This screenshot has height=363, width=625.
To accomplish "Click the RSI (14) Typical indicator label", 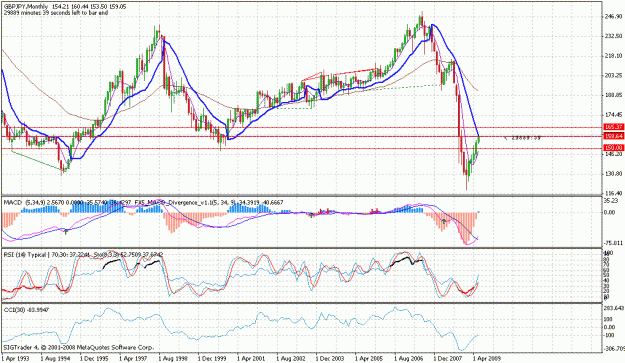I will pyautogui.click(x=25, y=254).
